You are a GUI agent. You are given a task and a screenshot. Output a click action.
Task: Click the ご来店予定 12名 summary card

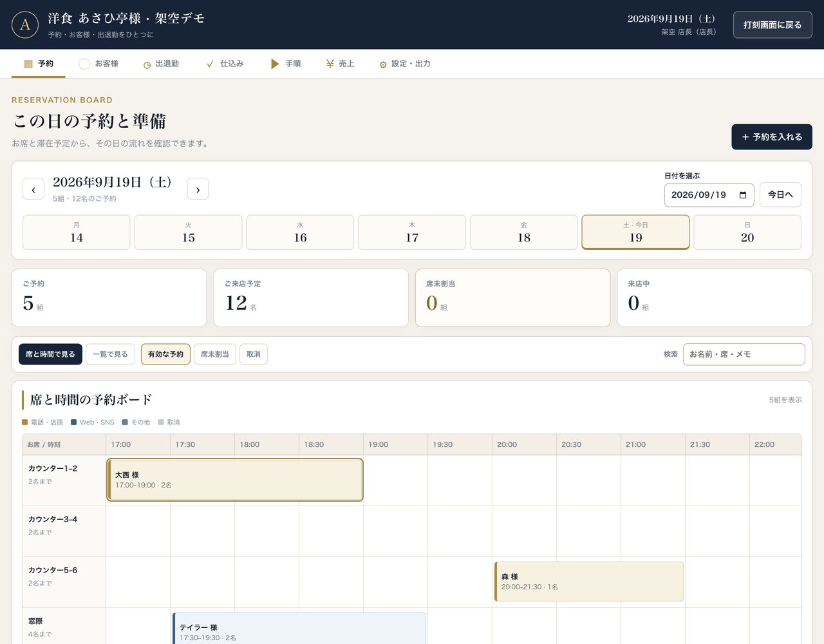click(311, 298)
